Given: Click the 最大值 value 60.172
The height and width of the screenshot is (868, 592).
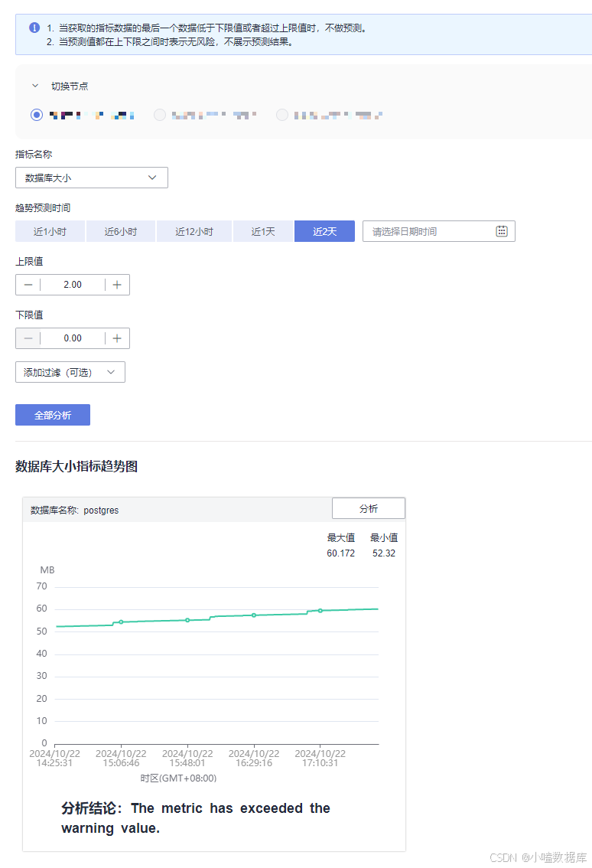Looking at the screenshot, I should coord(341,553).
